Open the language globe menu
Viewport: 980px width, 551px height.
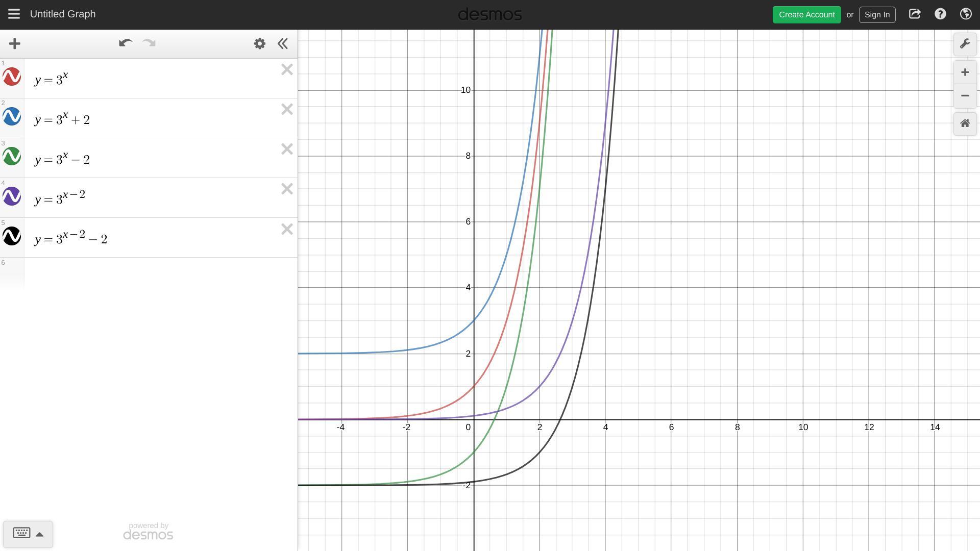(966, 14)
